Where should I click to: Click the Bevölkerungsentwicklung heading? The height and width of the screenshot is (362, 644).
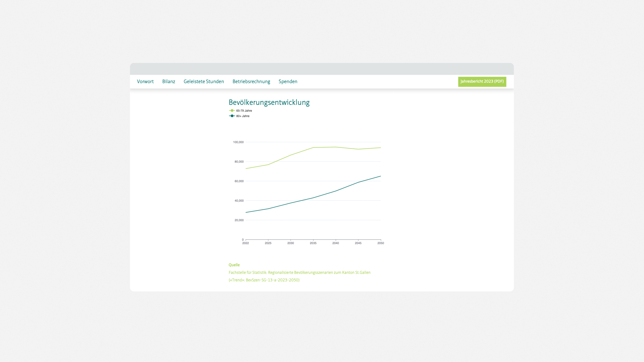click(269, 102)
